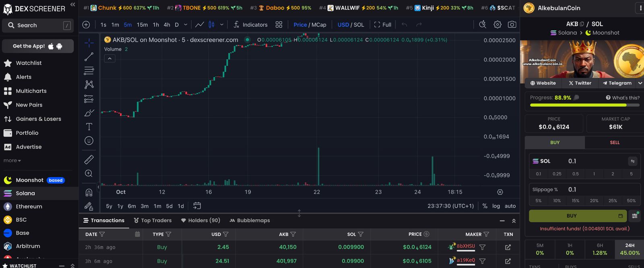Collapse the indicator legend arrow
644x268 pixels.
click(109, 58)
